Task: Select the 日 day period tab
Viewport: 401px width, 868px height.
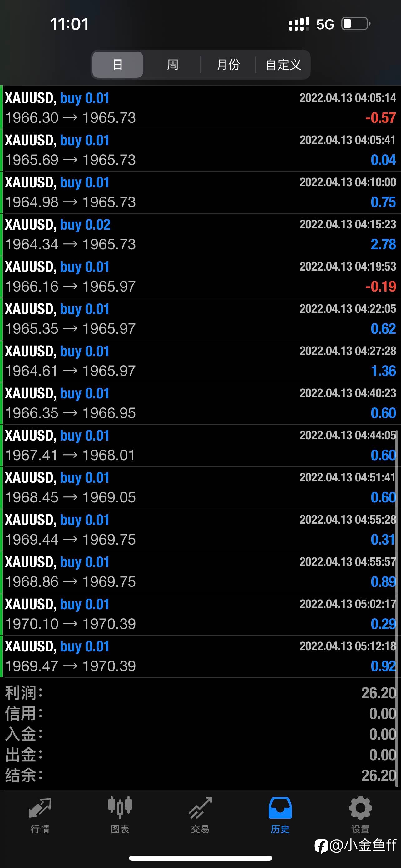Action: (117, 65)
